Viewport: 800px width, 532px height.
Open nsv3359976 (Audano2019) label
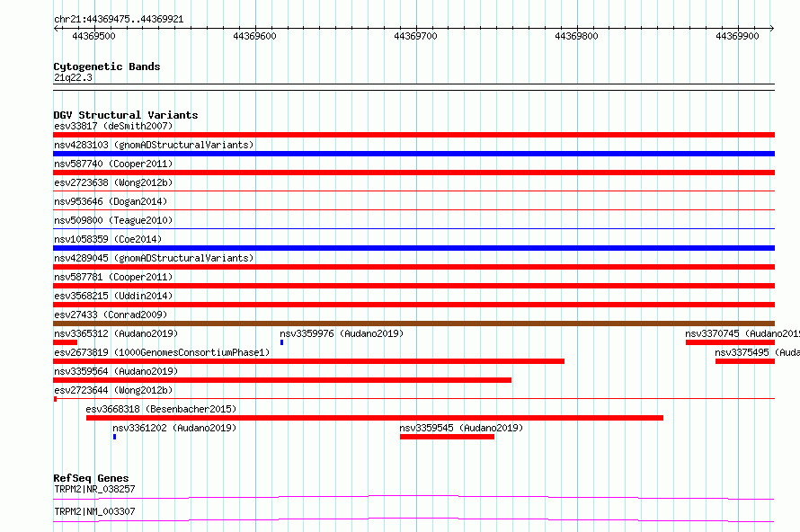[342, 333]
